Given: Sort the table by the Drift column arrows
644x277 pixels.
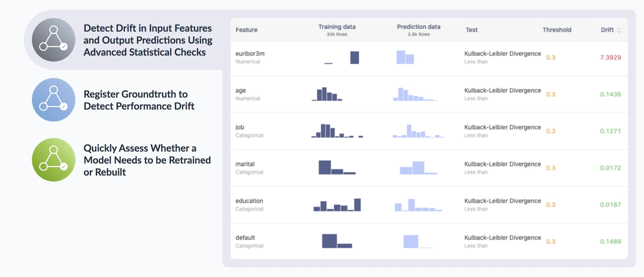Looking at the screenshot, I should (619, 30).
